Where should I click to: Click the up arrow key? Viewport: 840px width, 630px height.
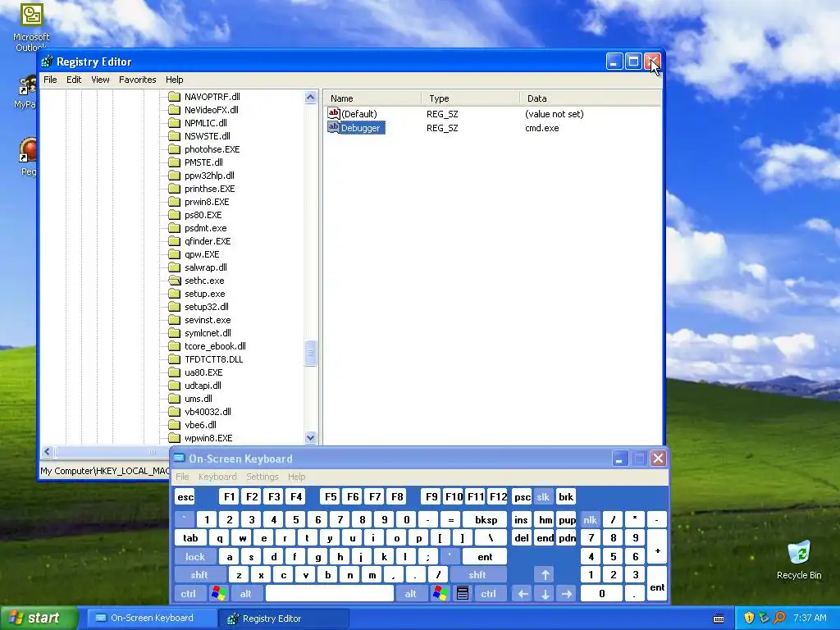pos(545,575)
